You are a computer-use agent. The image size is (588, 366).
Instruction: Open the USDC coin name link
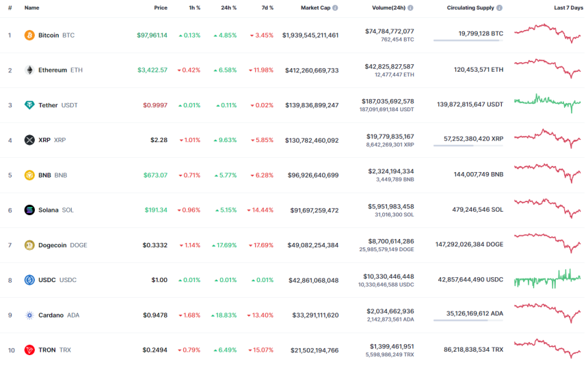(48, 280)
